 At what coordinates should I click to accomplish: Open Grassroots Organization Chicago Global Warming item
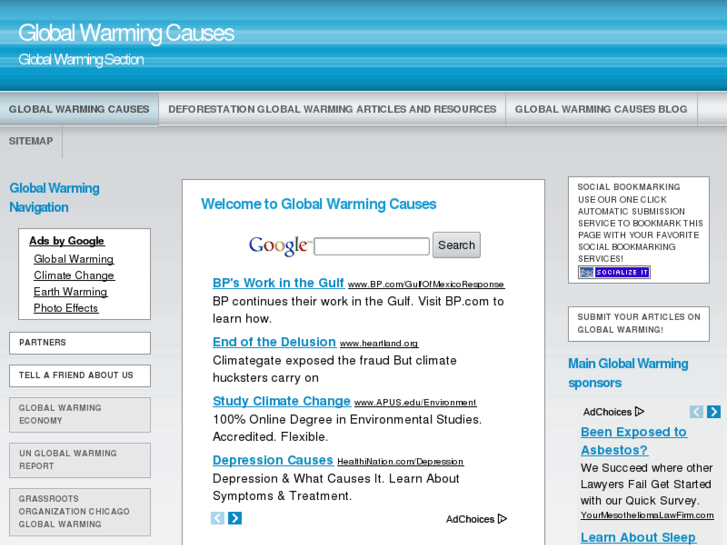tap(80, 511)
